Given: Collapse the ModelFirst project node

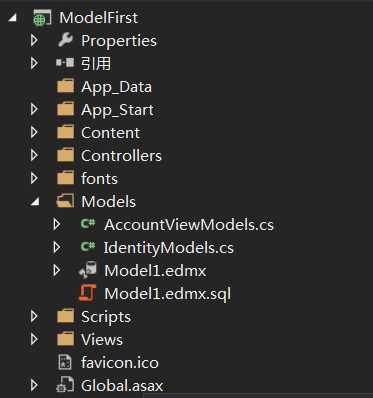Looking at the screenshot, I should [x=12, y=18].
